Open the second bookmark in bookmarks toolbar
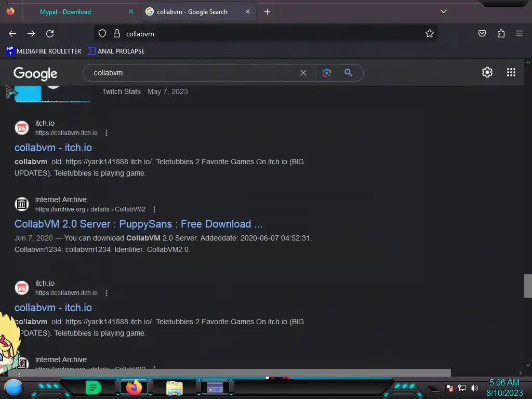 pos(116,51)
